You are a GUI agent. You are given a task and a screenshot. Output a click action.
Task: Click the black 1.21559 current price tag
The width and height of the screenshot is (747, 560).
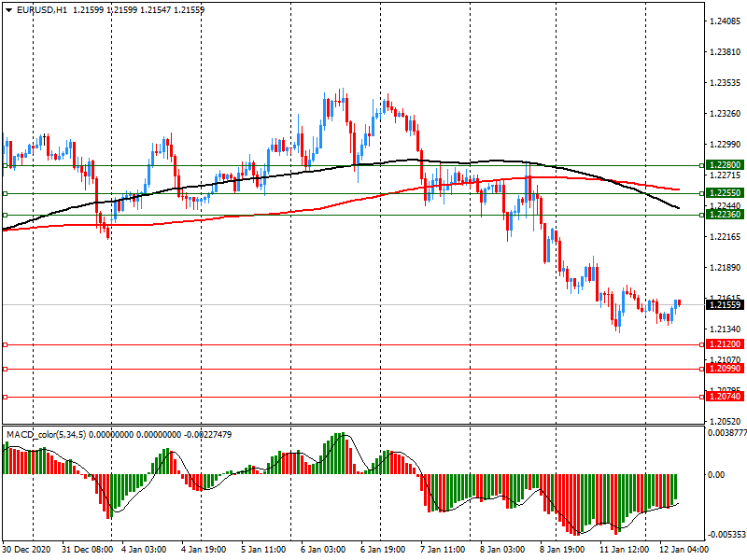pos(725,304)
